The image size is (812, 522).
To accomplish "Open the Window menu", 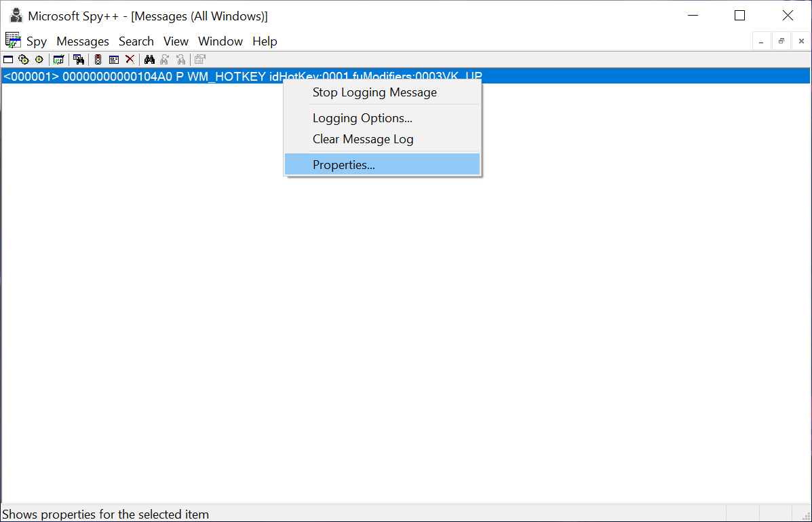I will [x=220, y=41].
